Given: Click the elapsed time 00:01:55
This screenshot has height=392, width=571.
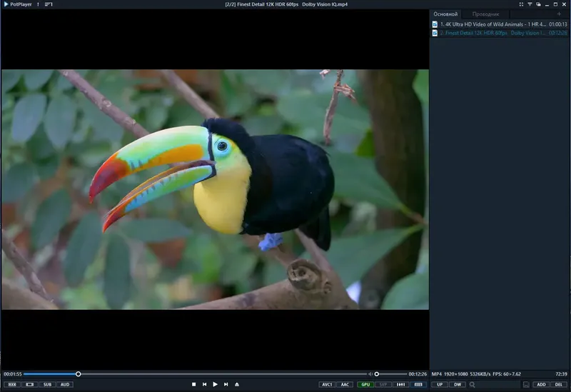Looking at the screenshot, I should tap(13, 373).
